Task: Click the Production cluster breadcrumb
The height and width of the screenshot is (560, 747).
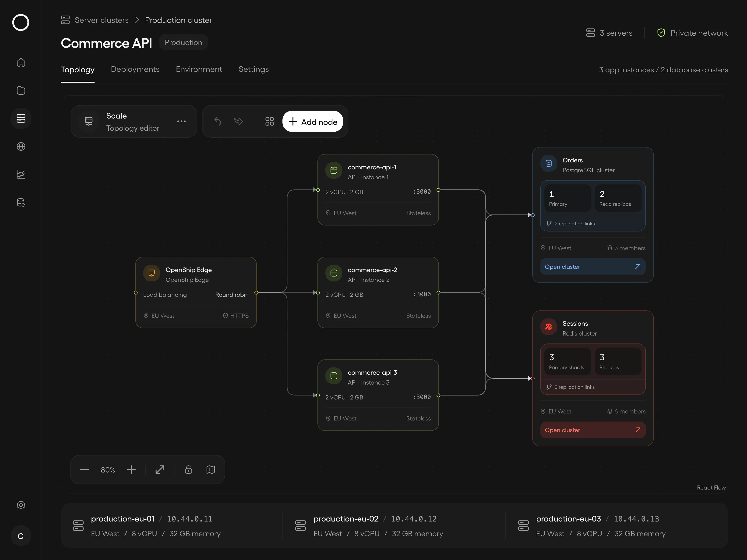Action: tap(178, 20)
